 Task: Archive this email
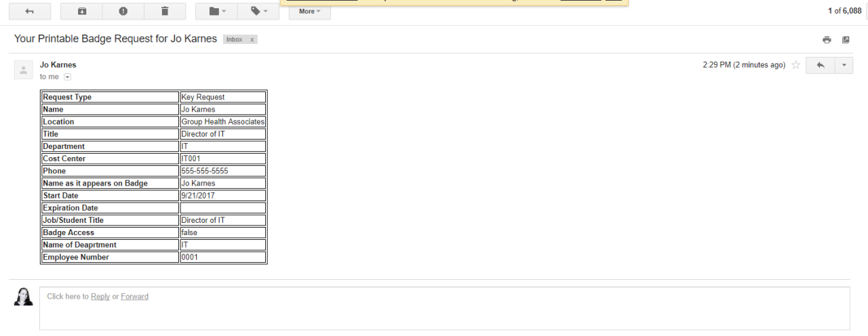click(x=82, y=12)
